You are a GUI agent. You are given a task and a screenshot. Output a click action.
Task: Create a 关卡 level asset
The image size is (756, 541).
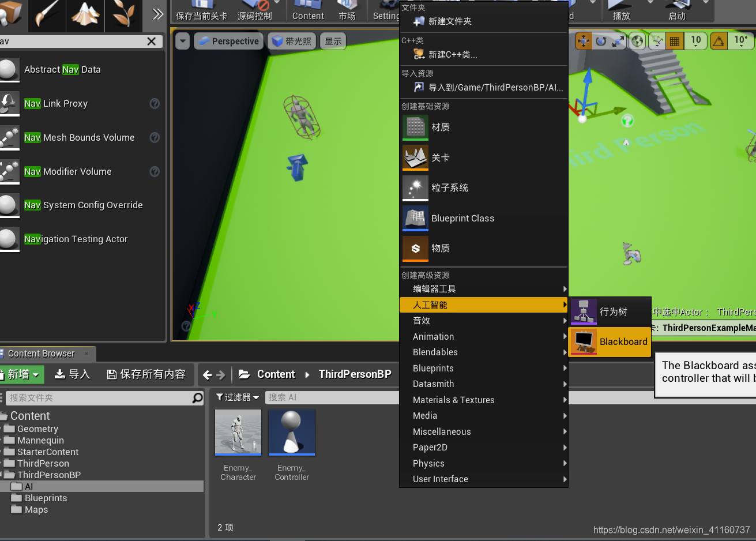pos(484,158)
